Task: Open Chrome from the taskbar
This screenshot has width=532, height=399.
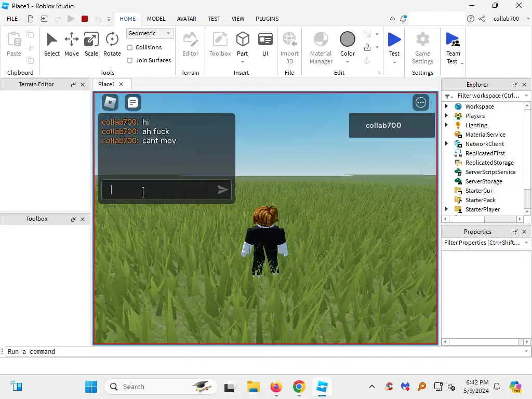Action: click(299, 387)
